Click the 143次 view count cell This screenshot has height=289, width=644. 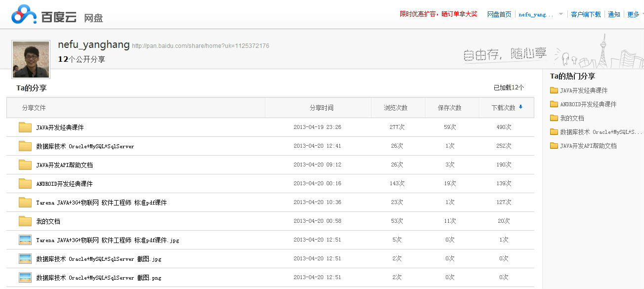coord(397,184)
